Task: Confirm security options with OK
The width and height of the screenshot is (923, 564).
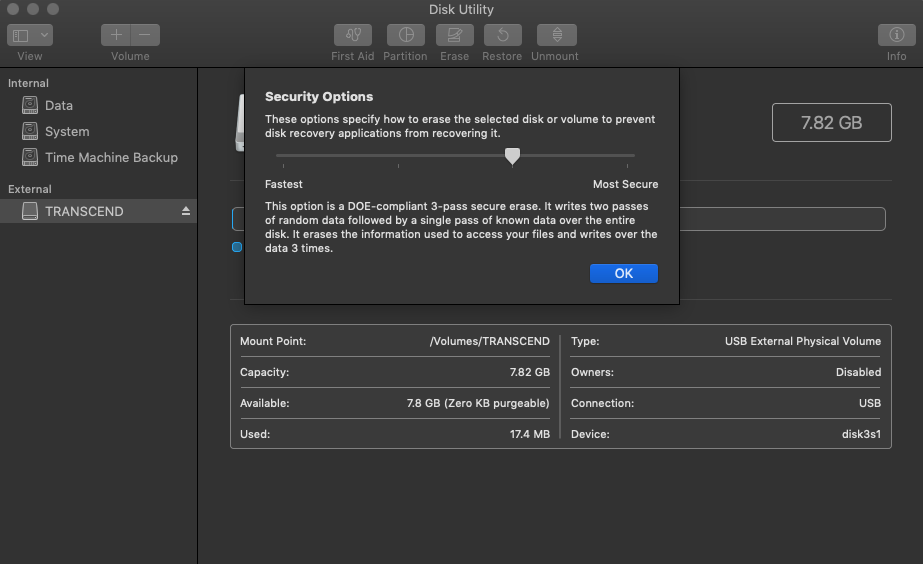Action: pyautogui.click(x=624, y=273)
